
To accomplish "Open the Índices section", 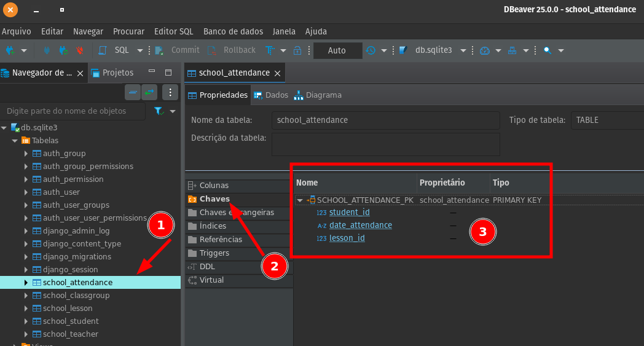I will point(239,226).
